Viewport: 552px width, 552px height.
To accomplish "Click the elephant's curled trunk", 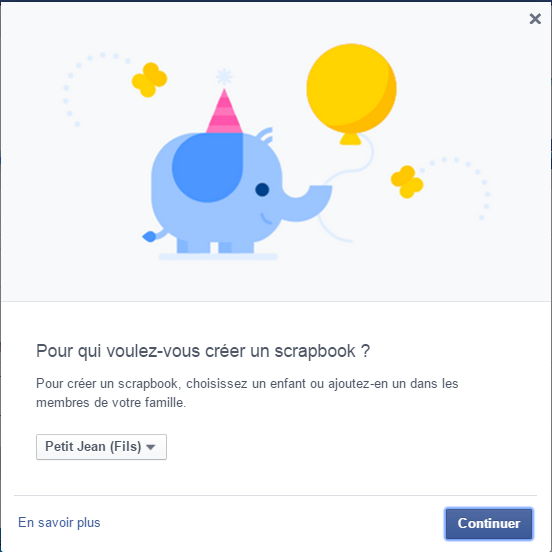I will [x=307, y=203].
